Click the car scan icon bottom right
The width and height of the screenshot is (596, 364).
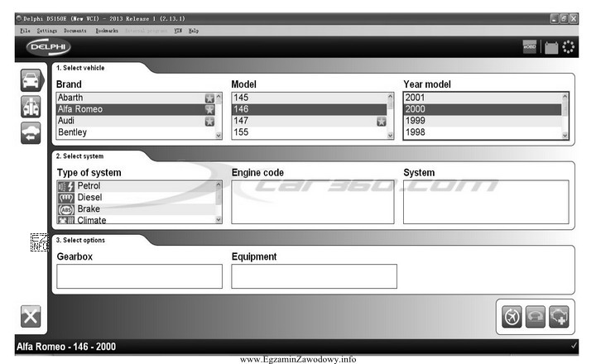pyautogui.click(x=536, y=317)
